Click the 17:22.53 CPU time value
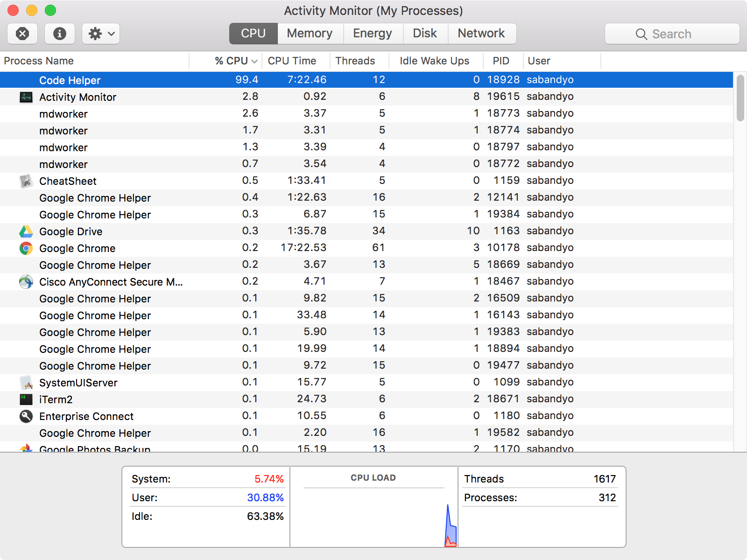 303,248
